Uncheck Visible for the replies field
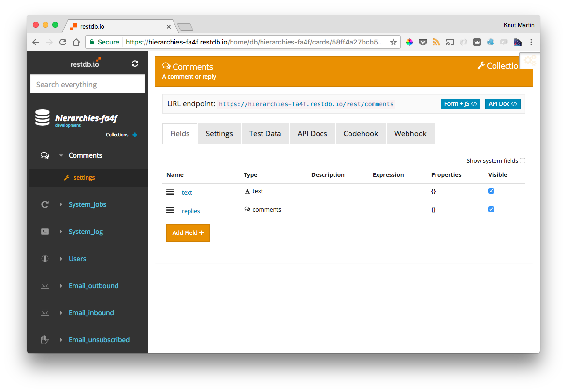 tap(491, 209)
